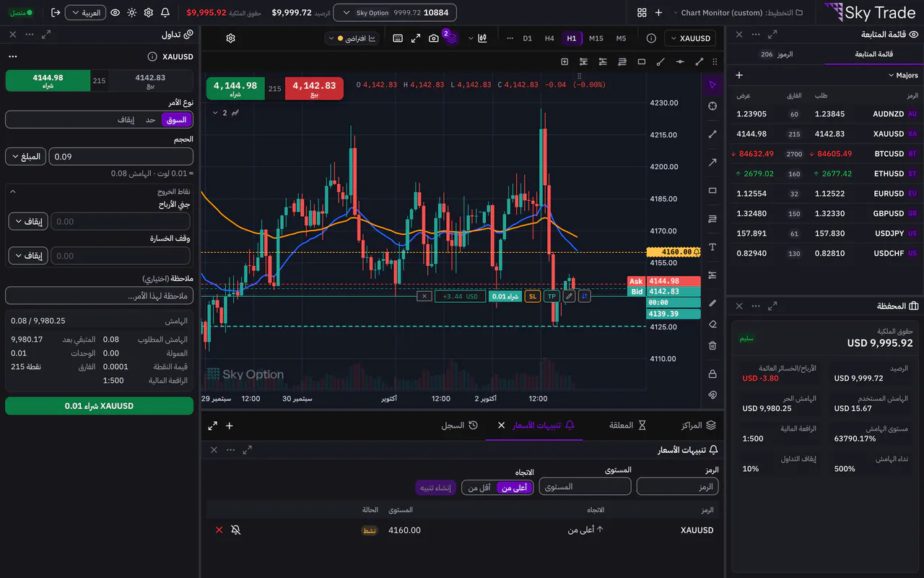
Task: Switch to the الرموز 206 tab
Action: tap(776, 54)
